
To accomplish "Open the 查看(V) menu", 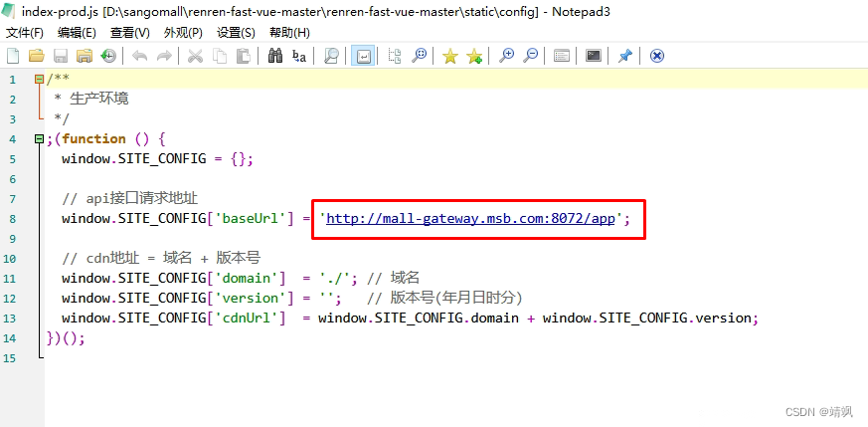I will click(130, 32).
